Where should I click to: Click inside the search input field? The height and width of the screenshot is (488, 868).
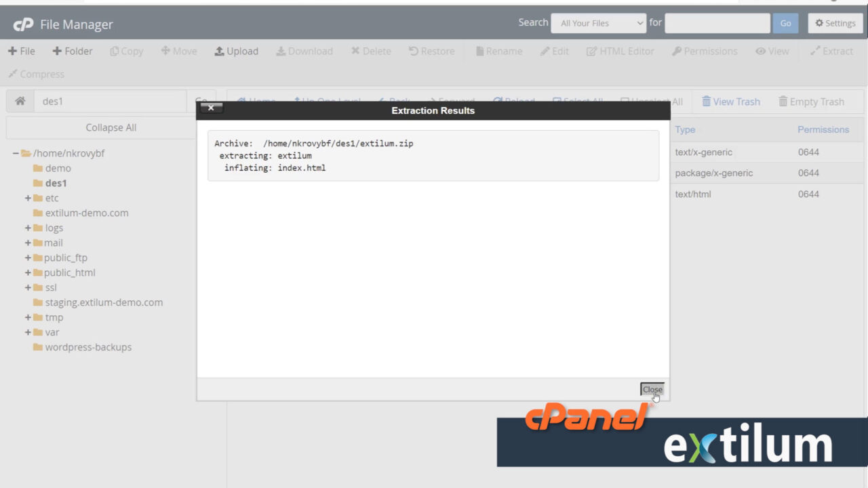[x=717, y=22]
